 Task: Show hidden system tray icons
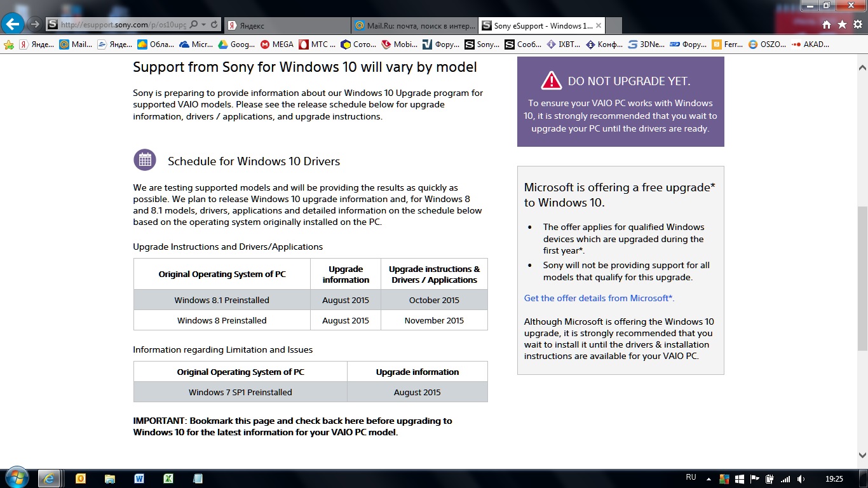(x=709, y=478)
